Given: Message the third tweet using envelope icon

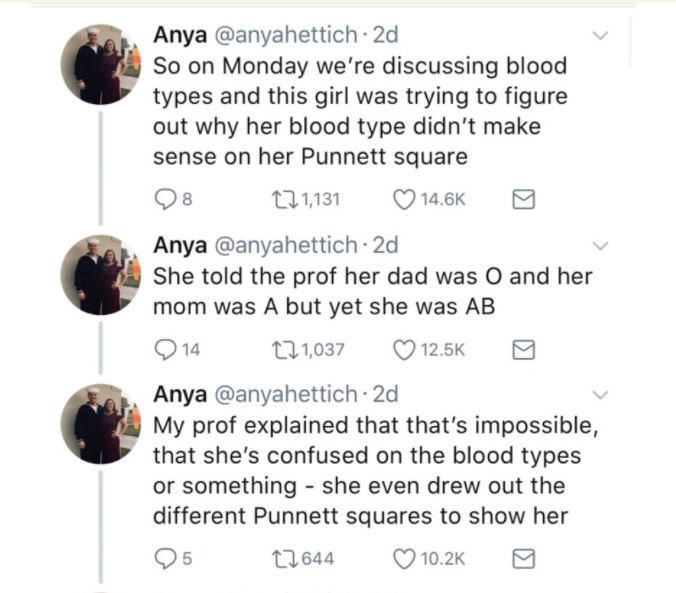Looking at the screenshot, I should (521, 558).
